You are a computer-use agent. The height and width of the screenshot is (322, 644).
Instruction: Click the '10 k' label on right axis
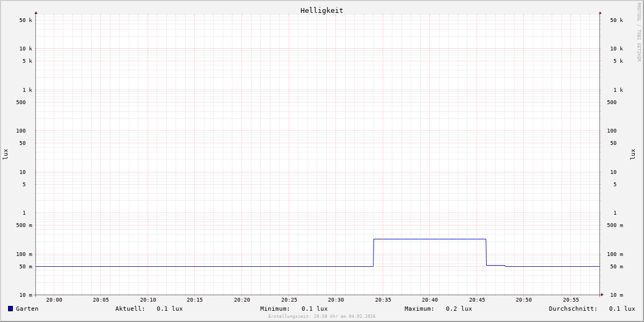tap(617, 49)
